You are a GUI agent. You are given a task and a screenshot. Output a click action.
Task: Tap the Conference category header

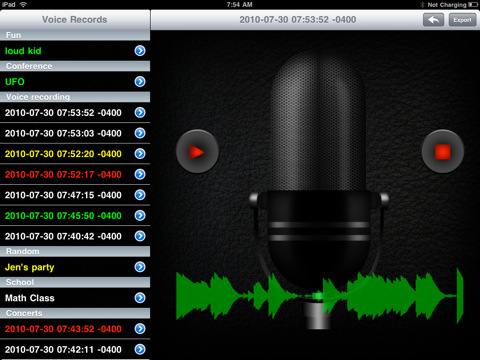pos(75,66)
